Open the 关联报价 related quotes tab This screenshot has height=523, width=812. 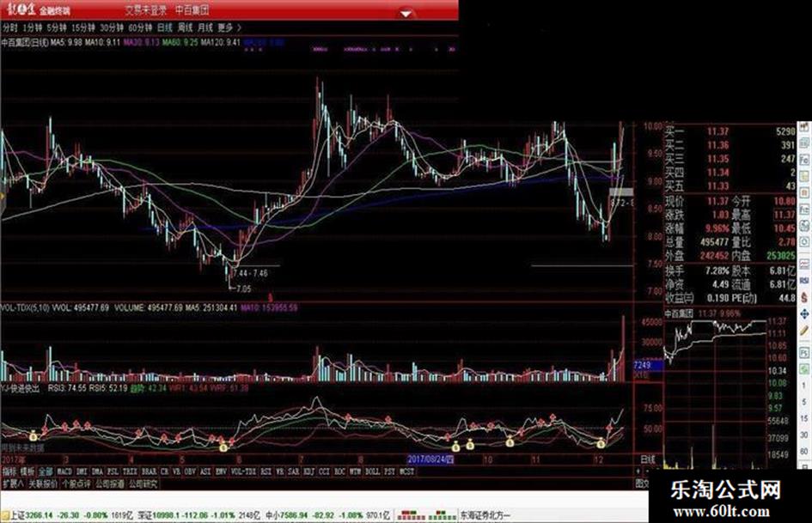(x=44, y=484)
